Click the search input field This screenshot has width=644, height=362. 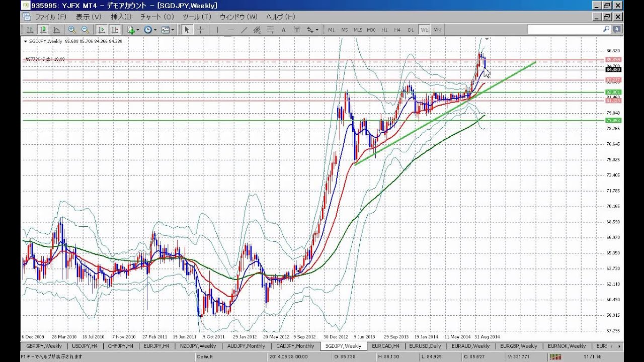565,30
